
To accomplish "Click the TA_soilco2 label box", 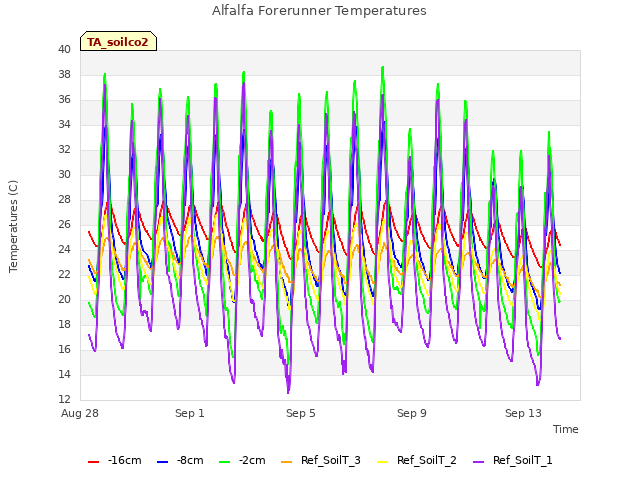I will tap(118, 41).
